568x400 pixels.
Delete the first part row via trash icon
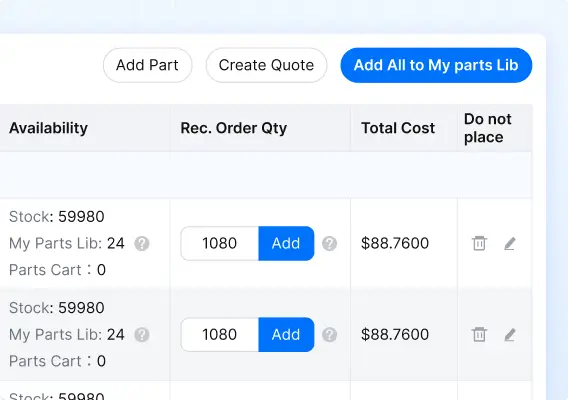(x=479, y=243)
